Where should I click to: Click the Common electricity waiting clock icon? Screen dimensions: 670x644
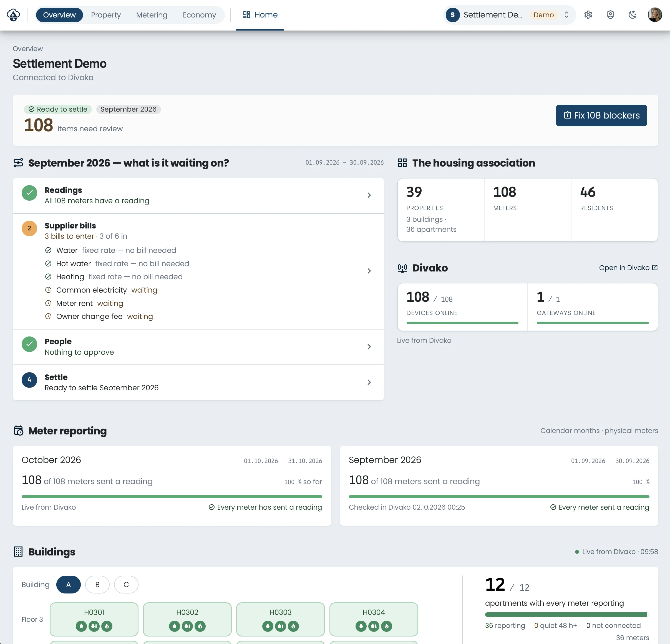[48, 290]
